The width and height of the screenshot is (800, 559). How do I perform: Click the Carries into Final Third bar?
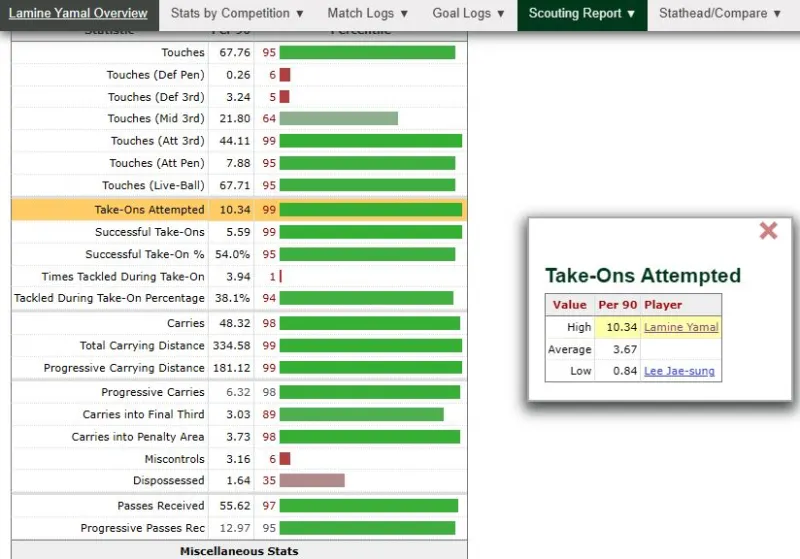361,414
